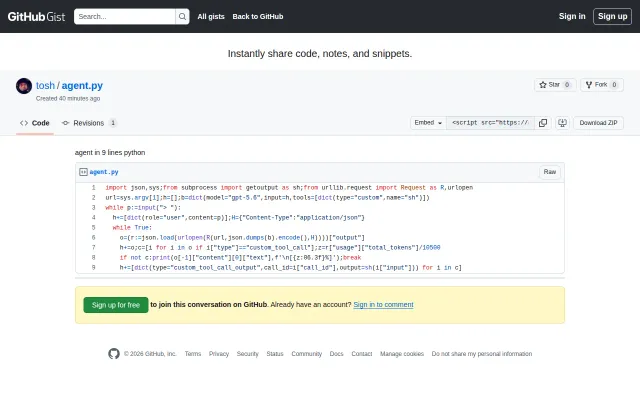This screenshot has width=640, height=400.
Task: Open tosh's avatar image
Action: pos(24,86)
